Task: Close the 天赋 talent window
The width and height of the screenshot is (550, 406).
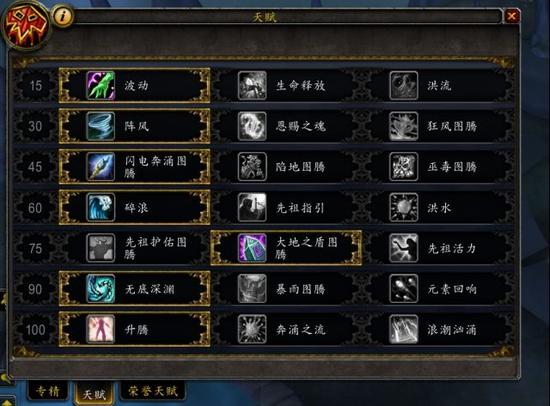Action: click(512, 16)
